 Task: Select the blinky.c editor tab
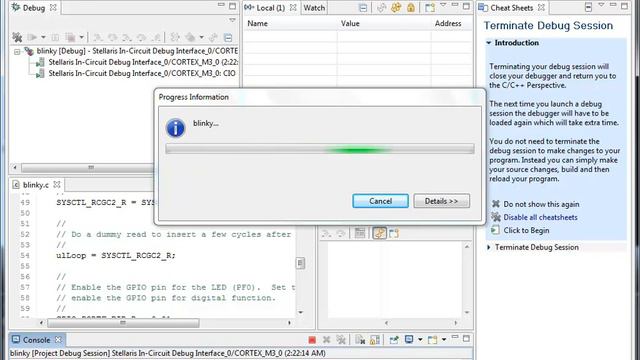point(36,185)
